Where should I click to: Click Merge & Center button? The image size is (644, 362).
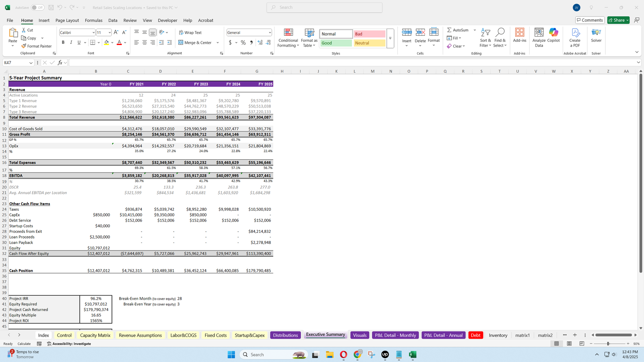coord(195,43)
